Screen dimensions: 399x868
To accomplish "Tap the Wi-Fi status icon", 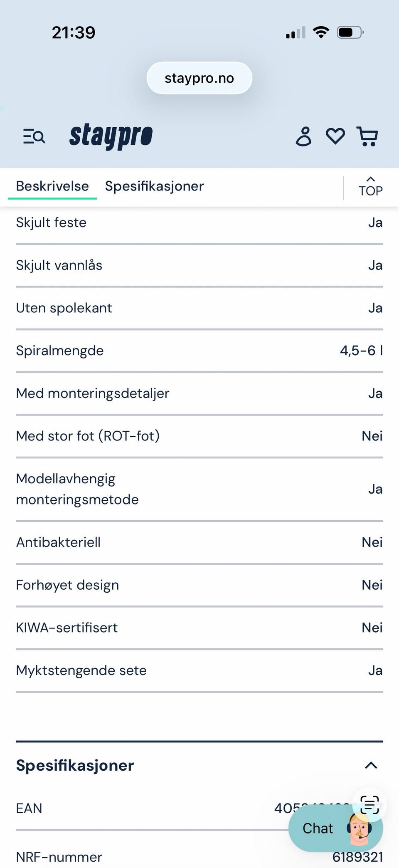I will point(321,32).
